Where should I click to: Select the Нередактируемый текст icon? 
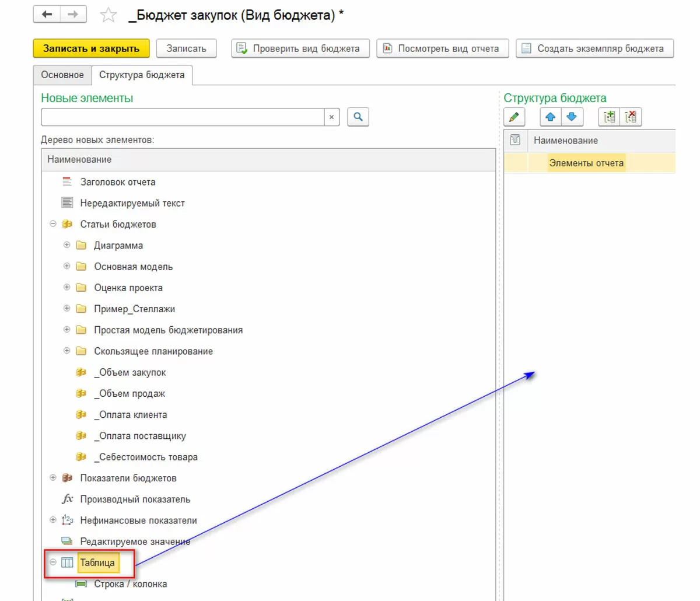tap(67, 203)
